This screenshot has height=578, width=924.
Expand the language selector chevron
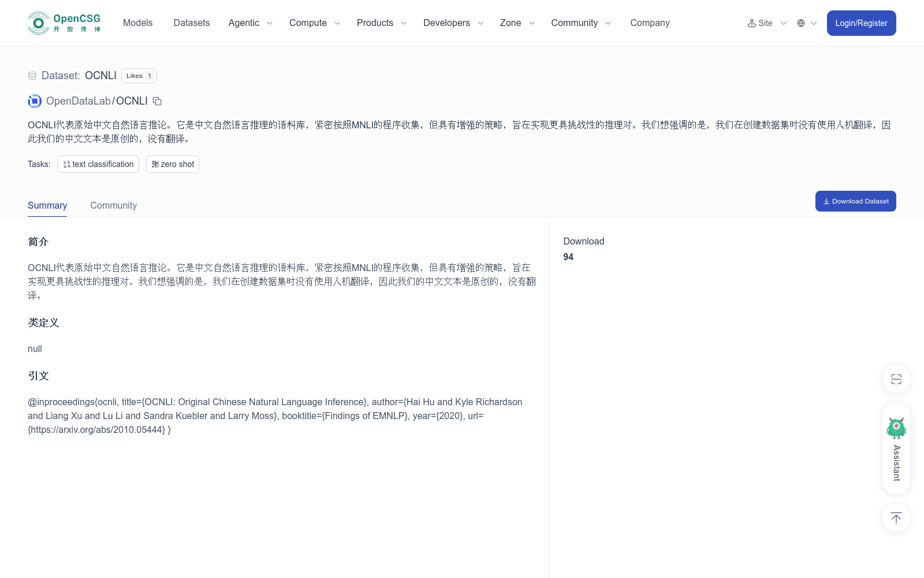click(x=814, y=23)
